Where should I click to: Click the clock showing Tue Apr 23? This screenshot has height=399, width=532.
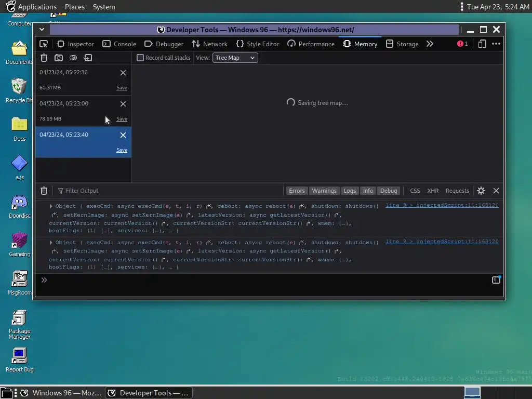click(x=498, y=7)
